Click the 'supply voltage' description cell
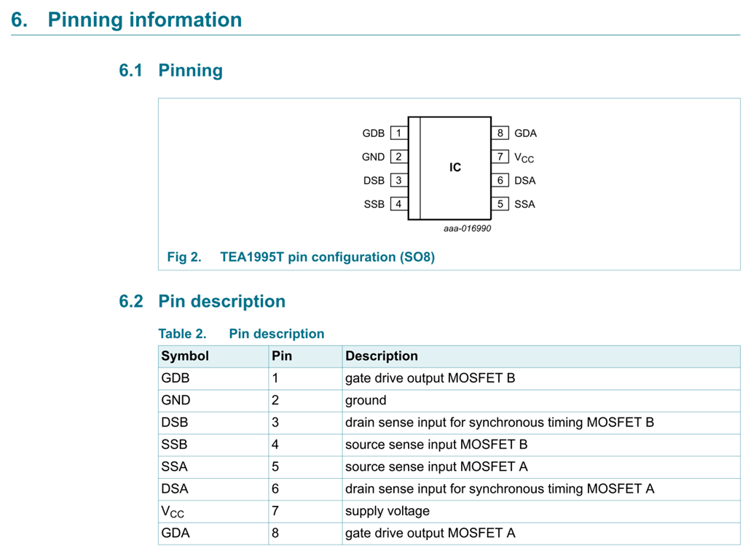The image size is (756, 559). (x=387, y=511)
